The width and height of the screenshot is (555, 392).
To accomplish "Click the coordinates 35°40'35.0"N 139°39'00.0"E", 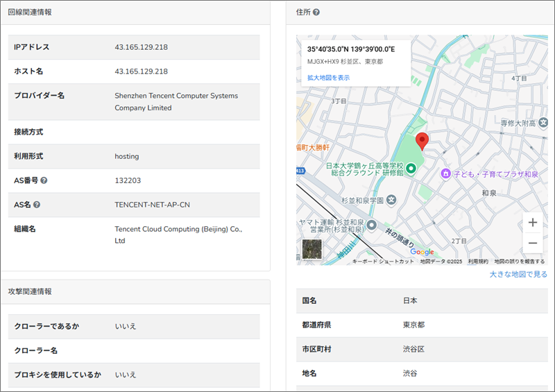I will coord(351,49).
